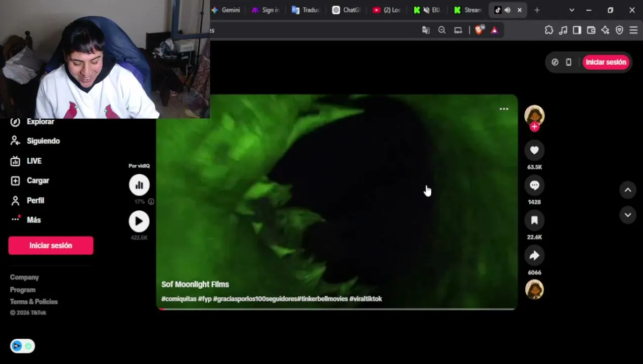Open the Brave Wallet icon
The image size is (643, 364).
point(591,30)
